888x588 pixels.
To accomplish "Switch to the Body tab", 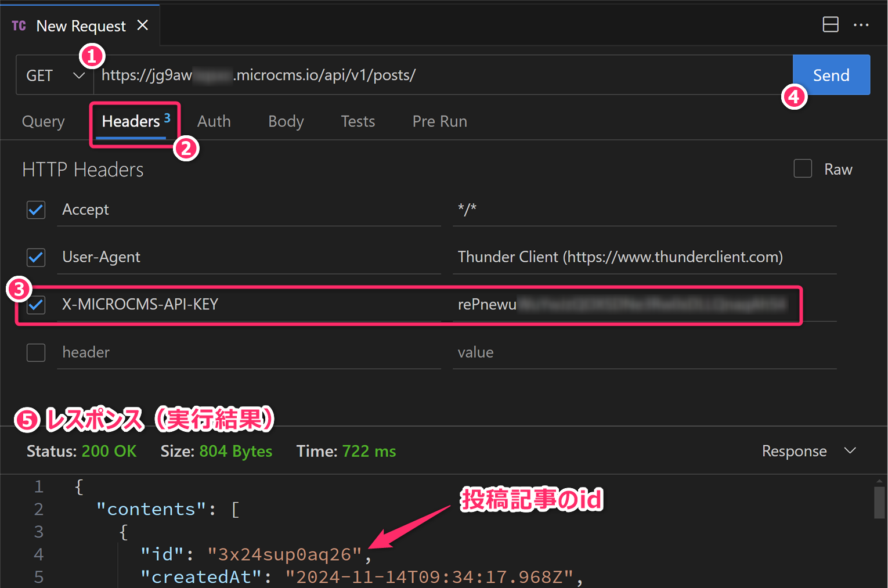I will pyautogui.click(x=286, y=121).
